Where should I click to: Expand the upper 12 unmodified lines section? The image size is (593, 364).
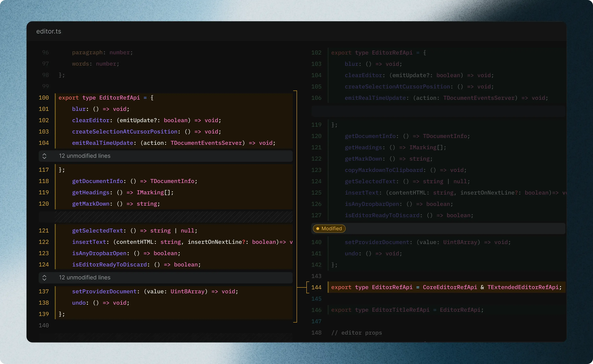pos(84,156)
